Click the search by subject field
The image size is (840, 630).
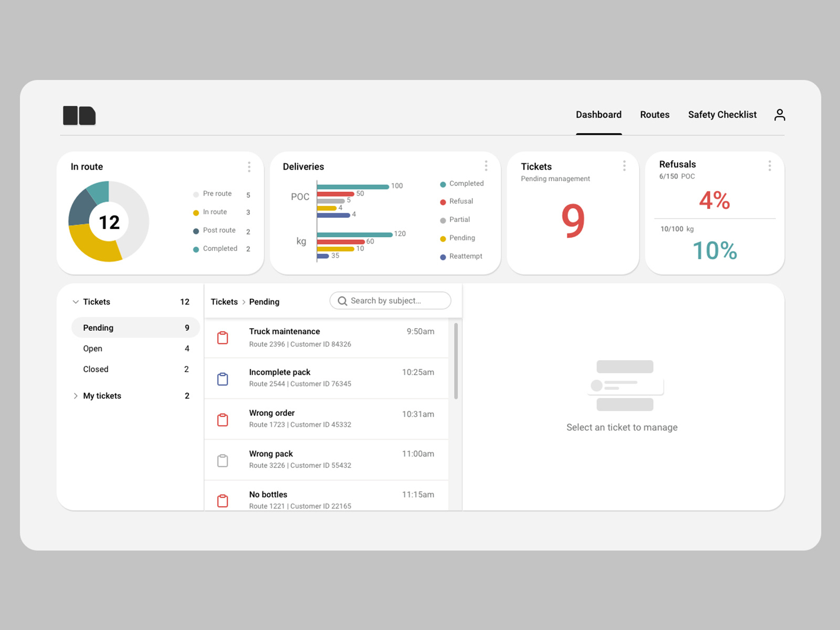[391, 300]
